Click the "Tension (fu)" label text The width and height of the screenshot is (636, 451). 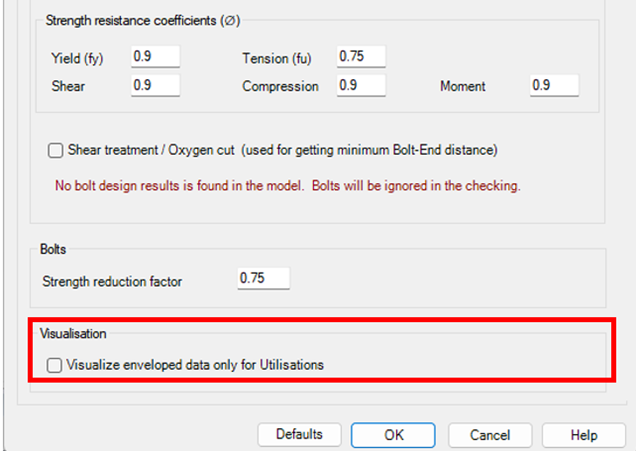279,59
